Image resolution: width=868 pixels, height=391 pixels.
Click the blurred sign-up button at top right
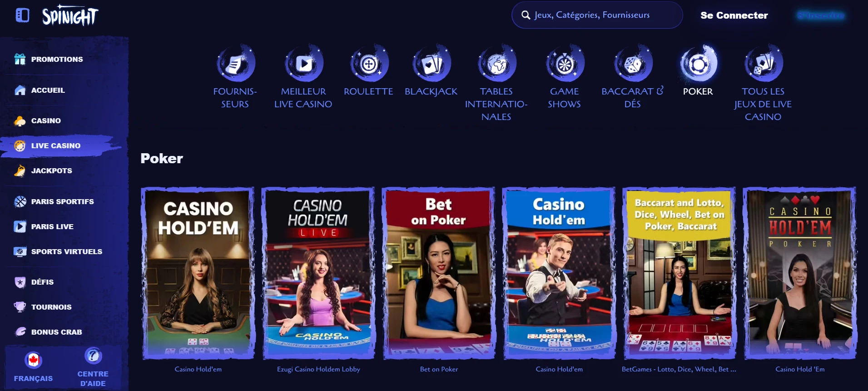tap(821, 15)
